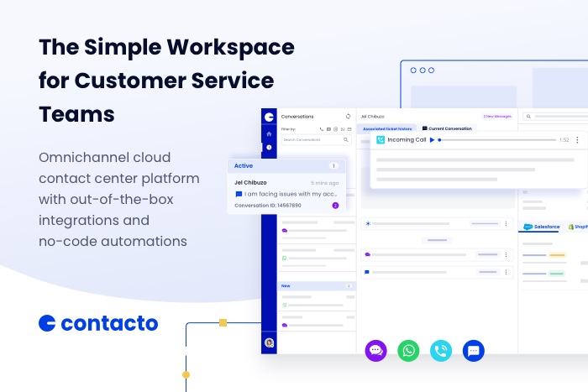Switch to Associated ticket history tab

pyautogui.click(x=388, y=128)
